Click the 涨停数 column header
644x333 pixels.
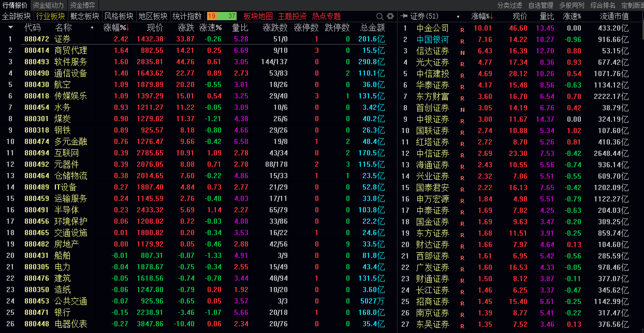click(306, 27)
